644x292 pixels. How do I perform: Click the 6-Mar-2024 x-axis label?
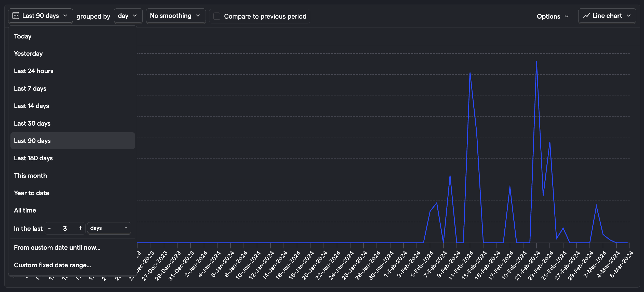[x=621, y=264]
